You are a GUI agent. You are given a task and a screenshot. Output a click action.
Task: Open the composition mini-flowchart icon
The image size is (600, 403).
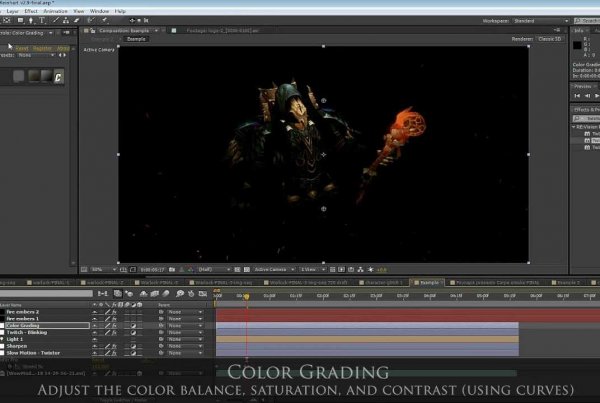[x=103, y=294]
